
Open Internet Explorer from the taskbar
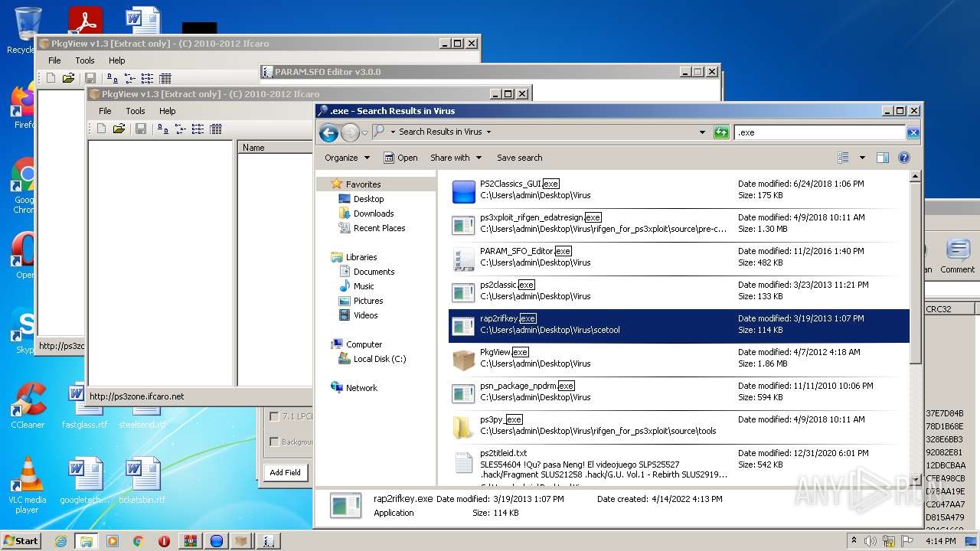60,541
